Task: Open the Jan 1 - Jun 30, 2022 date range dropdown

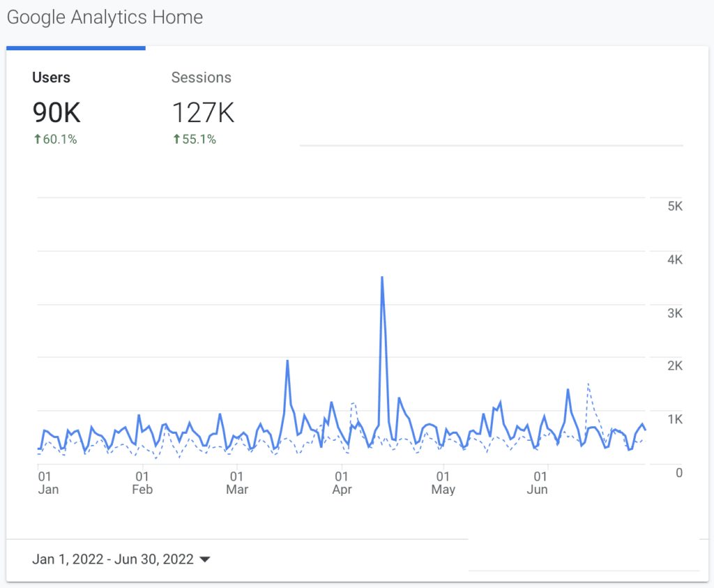Action: 121,559
